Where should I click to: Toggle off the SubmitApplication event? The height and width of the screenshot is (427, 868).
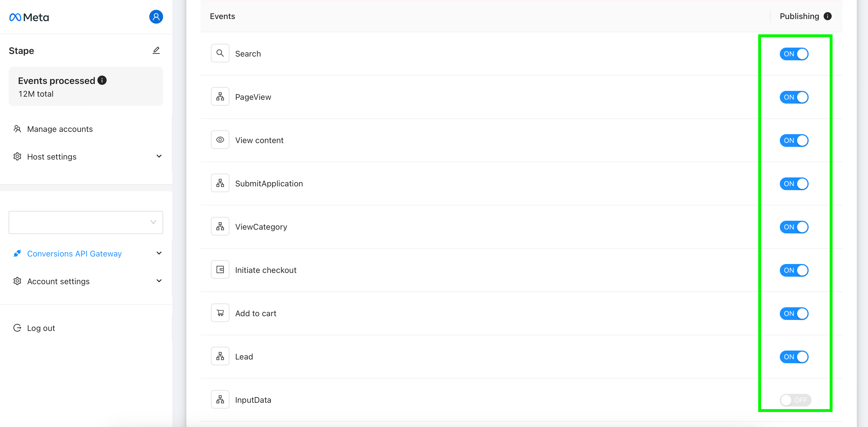pyautogui.click(x=794, y=184)
